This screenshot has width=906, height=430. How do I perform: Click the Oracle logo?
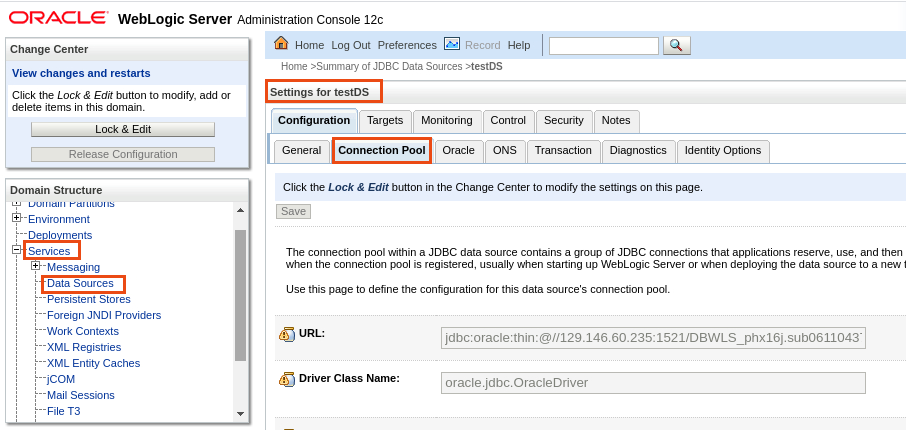tap(58, 18)
